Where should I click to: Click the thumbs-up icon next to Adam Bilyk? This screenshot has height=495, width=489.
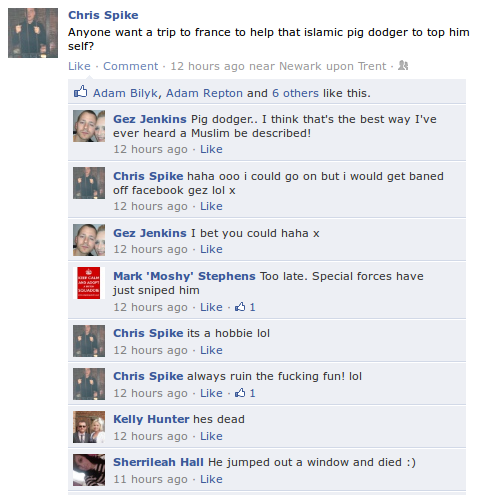81,91
